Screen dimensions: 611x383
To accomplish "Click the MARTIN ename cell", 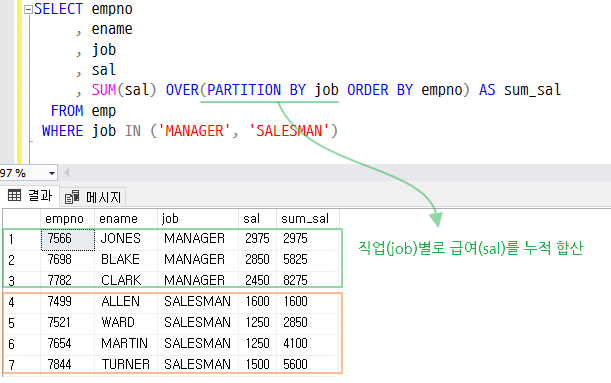I will [x=126, y=344].
